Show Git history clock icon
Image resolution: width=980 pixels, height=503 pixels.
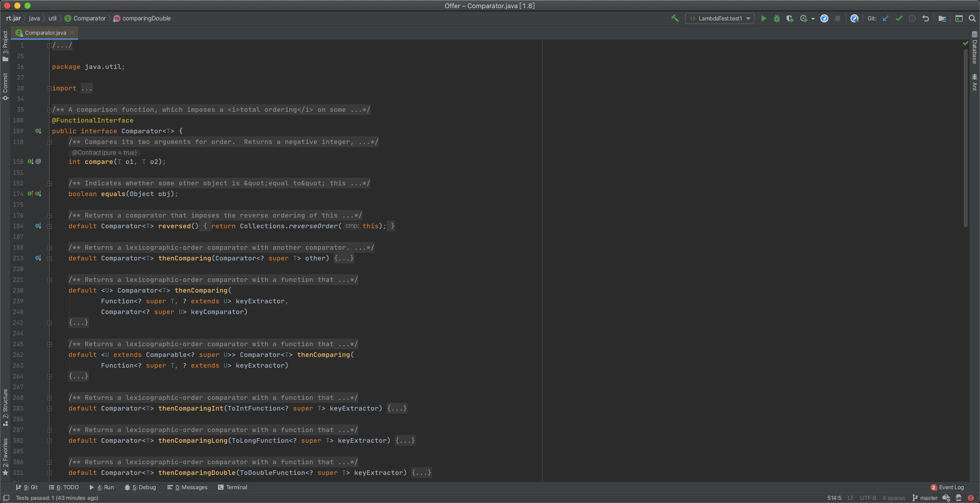(912, 18)
